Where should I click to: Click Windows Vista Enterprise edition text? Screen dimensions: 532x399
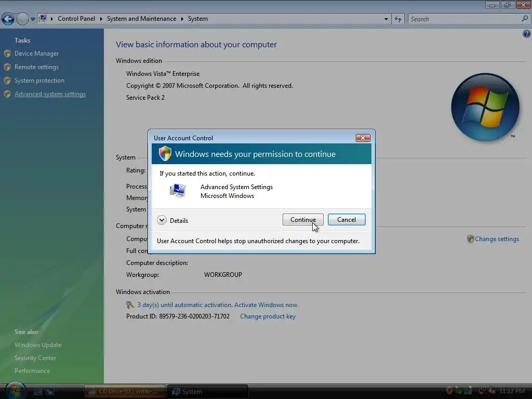pos(163,74)
